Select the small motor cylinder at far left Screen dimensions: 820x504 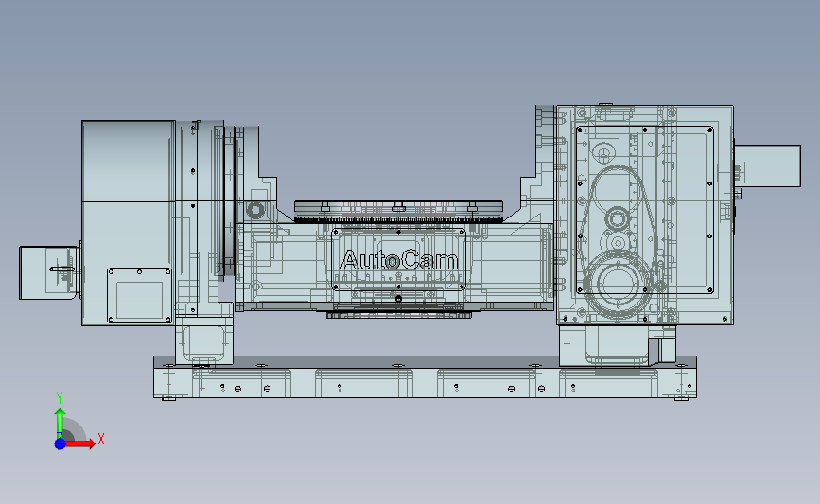49,273
